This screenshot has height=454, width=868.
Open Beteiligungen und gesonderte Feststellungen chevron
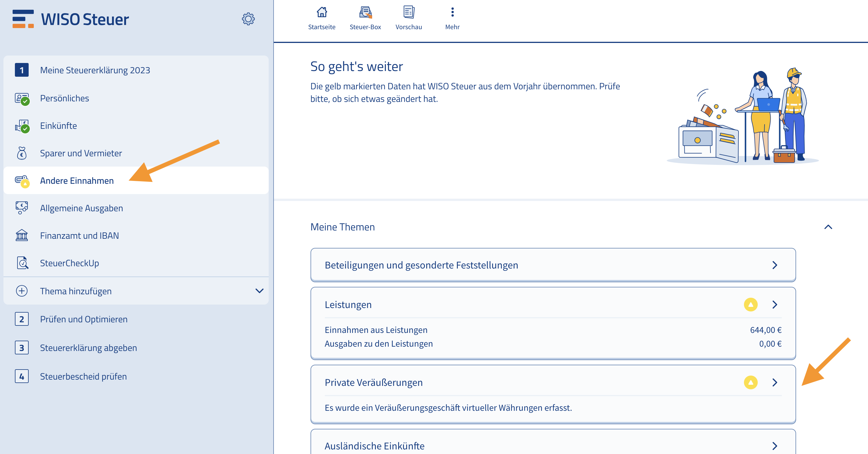pos(775,265)
